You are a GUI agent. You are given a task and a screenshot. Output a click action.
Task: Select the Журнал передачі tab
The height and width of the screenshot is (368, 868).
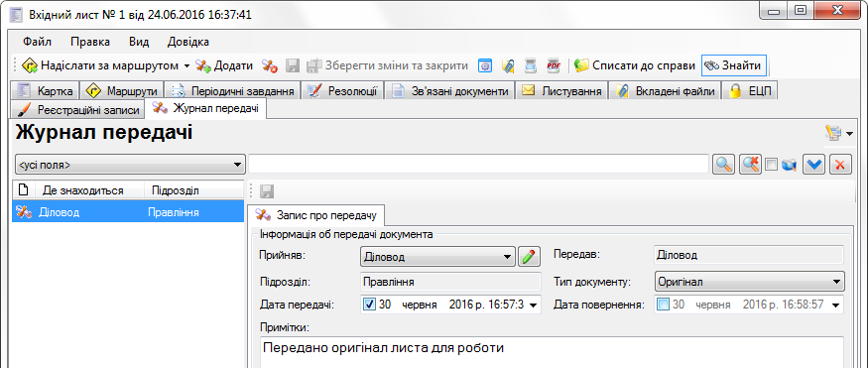pos(206,108)
